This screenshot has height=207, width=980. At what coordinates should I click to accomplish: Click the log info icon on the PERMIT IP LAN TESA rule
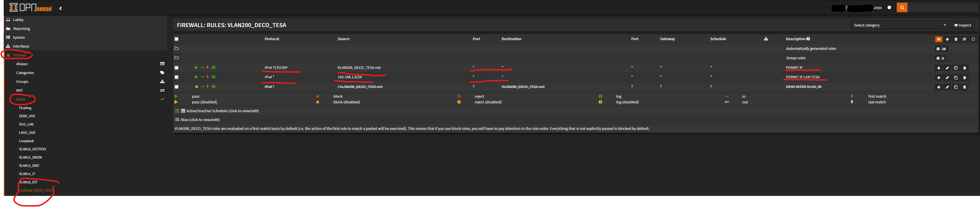click(214, 77)
